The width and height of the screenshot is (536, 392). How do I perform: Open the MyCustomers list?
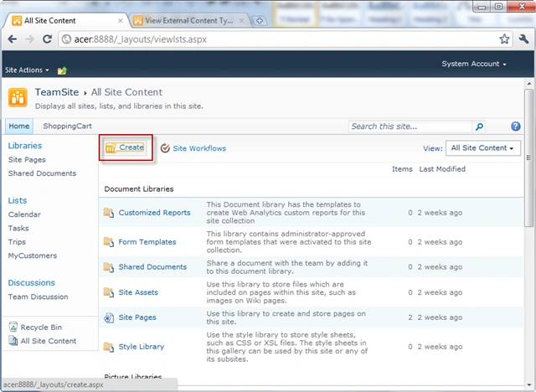[x=33, y=255]
